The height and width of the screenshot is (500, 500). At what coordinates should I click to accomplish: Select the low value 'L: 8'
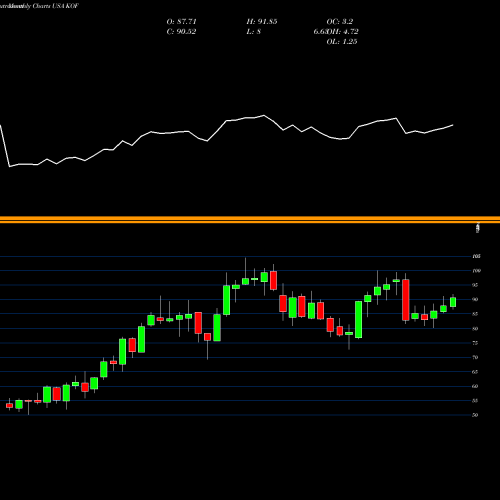coord(253,31)
